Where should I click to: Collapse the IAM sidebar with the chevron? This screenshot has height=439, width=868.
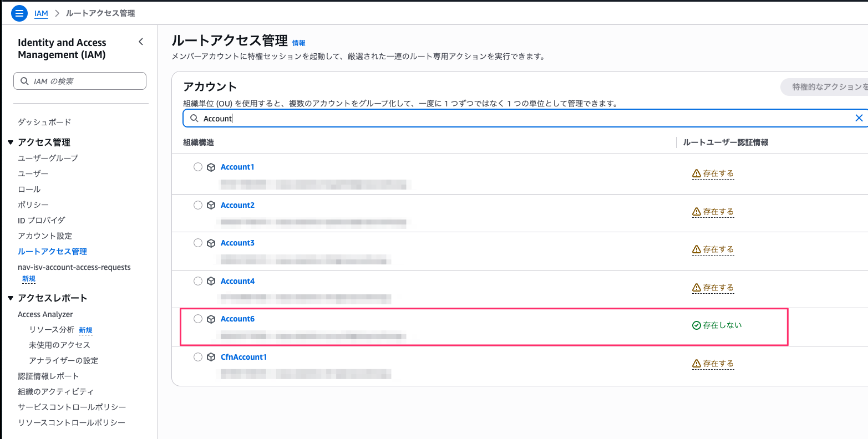pos(141,41)
